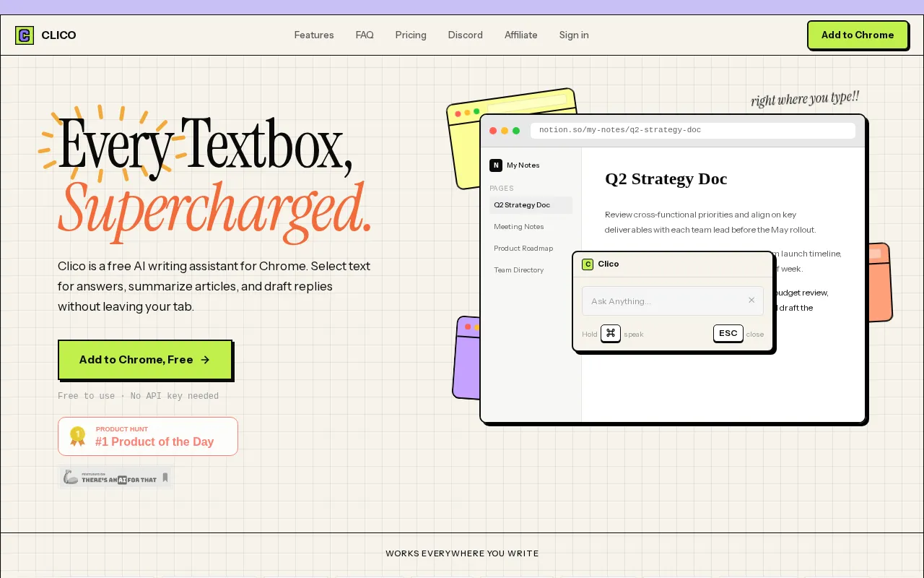Click the Ask Anything input field
Screen dimensions: 924x578
pos(673,301)
